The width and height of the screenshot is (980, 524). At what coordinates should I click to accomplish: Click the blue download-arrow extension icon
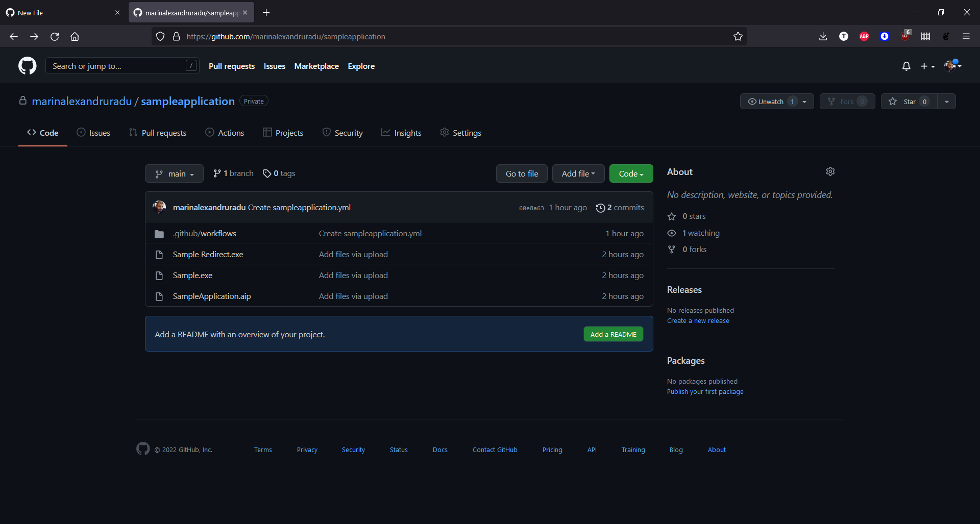click(x=885, y=36)
